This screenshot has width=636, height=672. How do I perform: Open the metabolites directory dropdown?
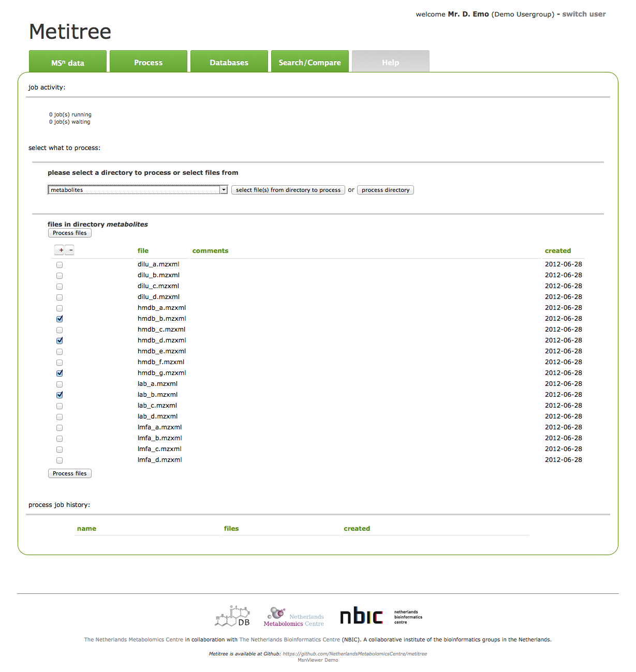(x=138, y=190)
